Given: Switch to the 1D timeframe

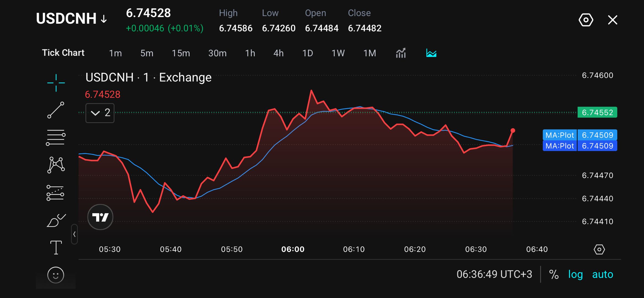Looking at the screenshot, I should (308, 53).
